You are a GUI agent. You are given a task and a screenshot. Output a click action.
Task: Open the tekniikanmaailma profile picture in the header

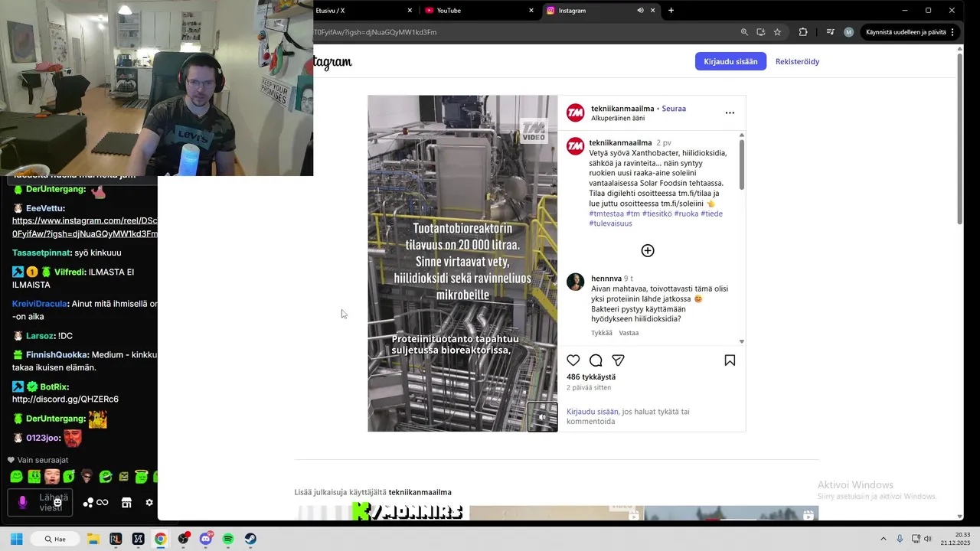click(x=576, y=113)
